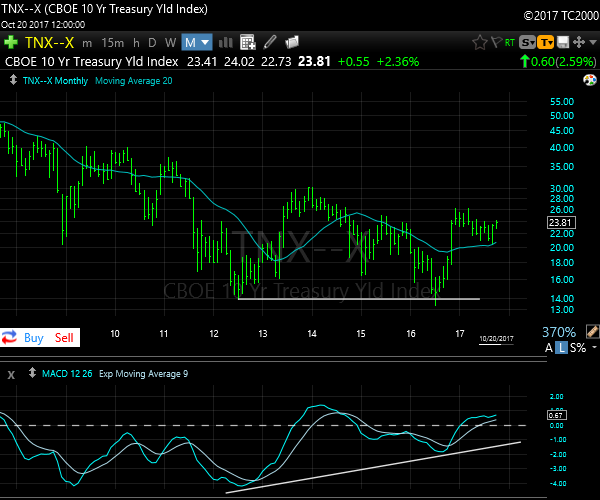Select the 'A' arithmetic scale option
The image size is (600, 500).
coord(549,348)
